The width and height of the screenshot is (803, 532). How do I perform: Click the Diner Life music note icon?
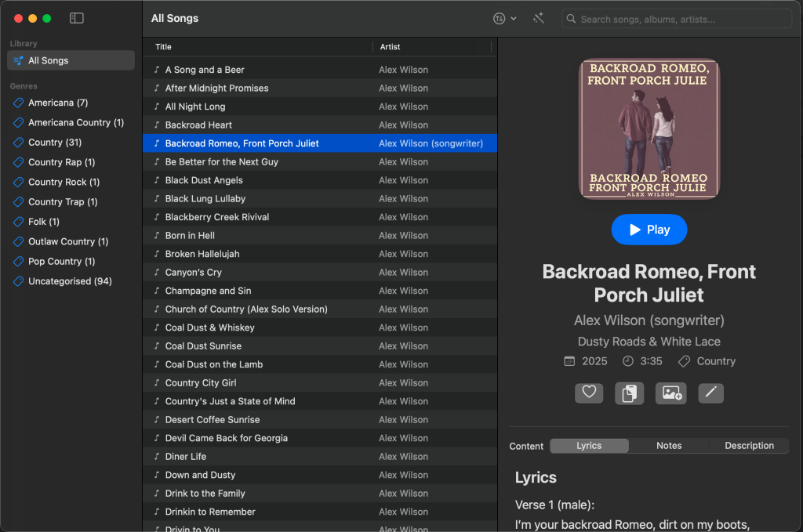[157, 456]
